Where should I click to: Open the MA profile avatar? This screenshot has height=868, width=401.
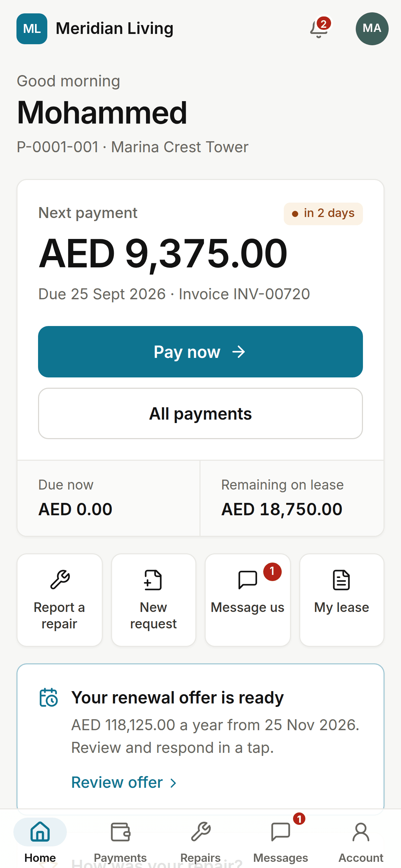tap(372, 29)
